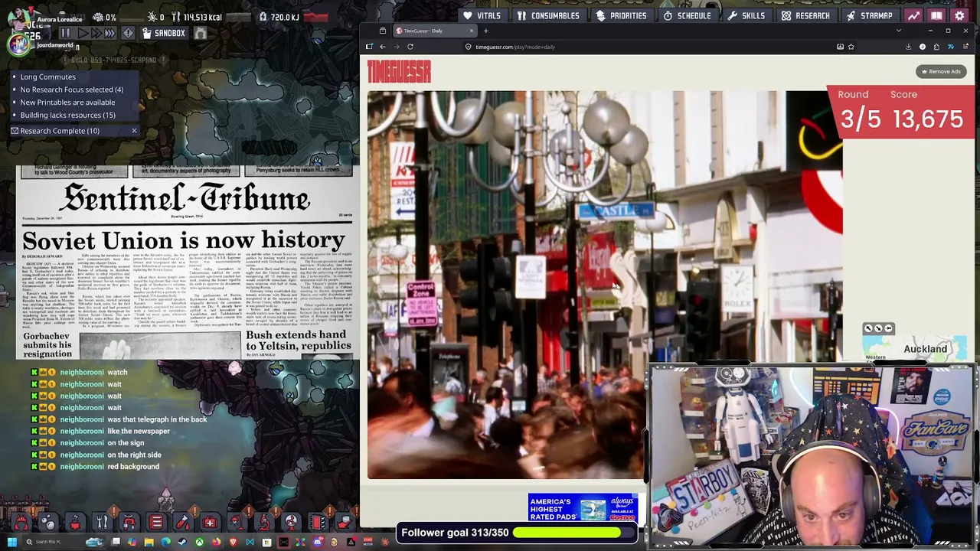Open the colony report chart icon

[x=913, y=15]
